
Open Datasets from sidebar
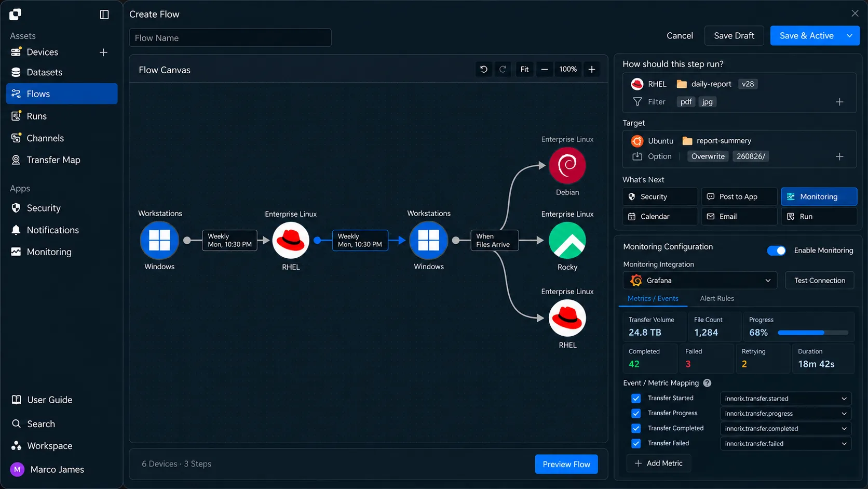click(62, 72)
